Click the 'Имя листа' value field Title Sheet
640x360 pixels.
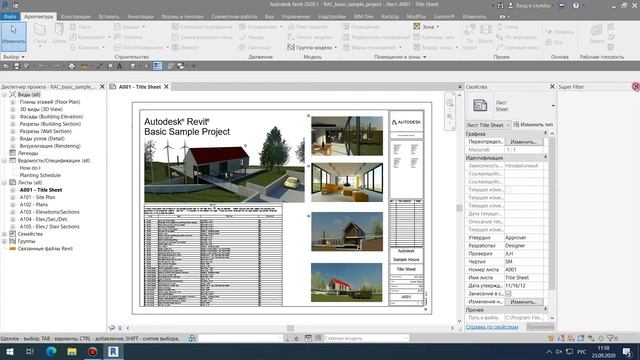pyautogui.click(x=524, y=278)
